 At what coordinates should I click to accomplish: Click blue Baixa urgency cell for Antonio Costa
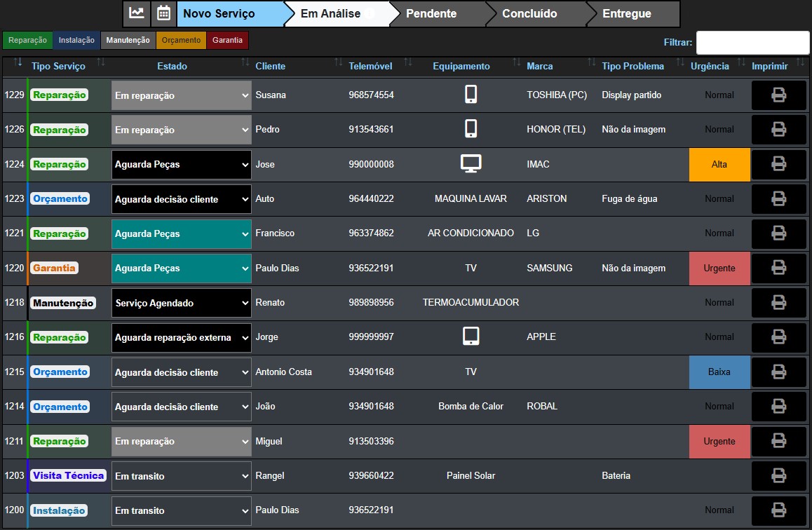pos(719,372)
